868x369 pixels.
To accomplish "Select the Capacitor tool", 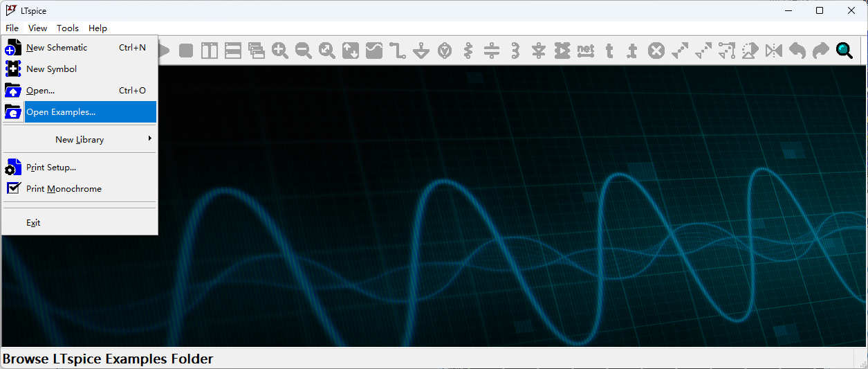I will pyautogui.click(x=492, y=51).
